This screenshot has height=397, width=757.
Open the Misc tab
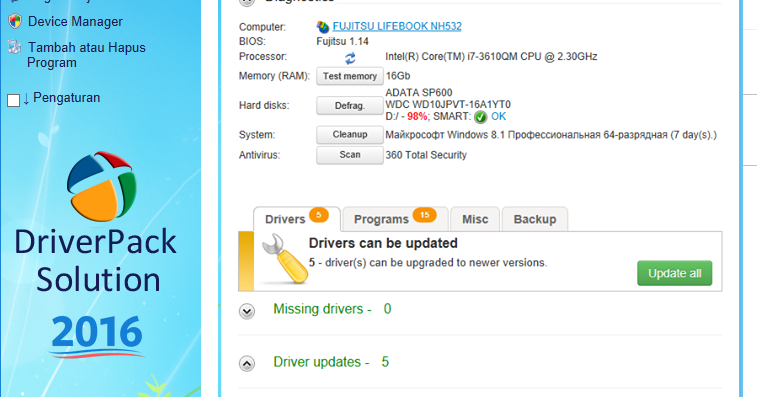pos(475,219)
